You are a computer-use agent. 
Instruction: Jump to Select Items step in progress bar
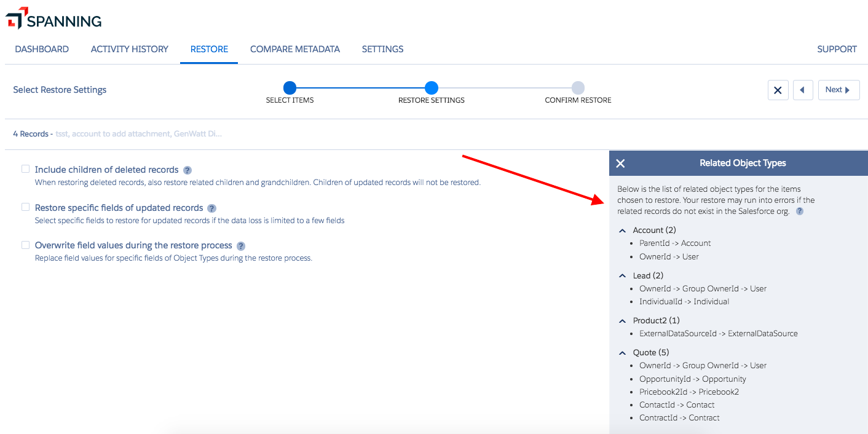tap(290, 88)
